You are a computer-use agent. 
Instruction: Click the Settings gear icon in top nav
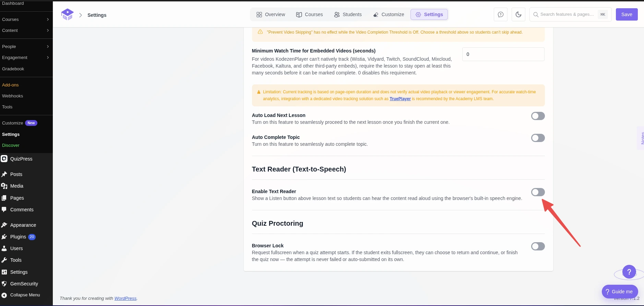[418, 14]
